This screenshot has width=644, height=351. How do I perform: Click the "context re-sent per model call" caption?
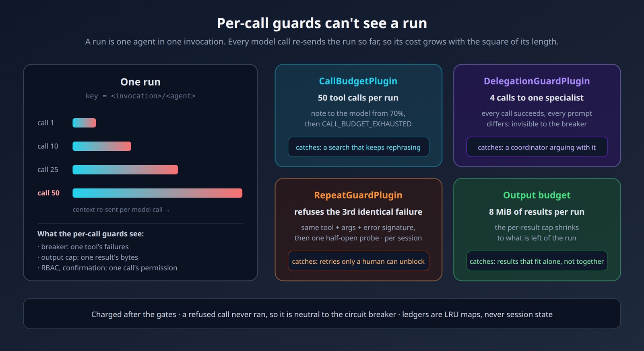pos(121,209)
